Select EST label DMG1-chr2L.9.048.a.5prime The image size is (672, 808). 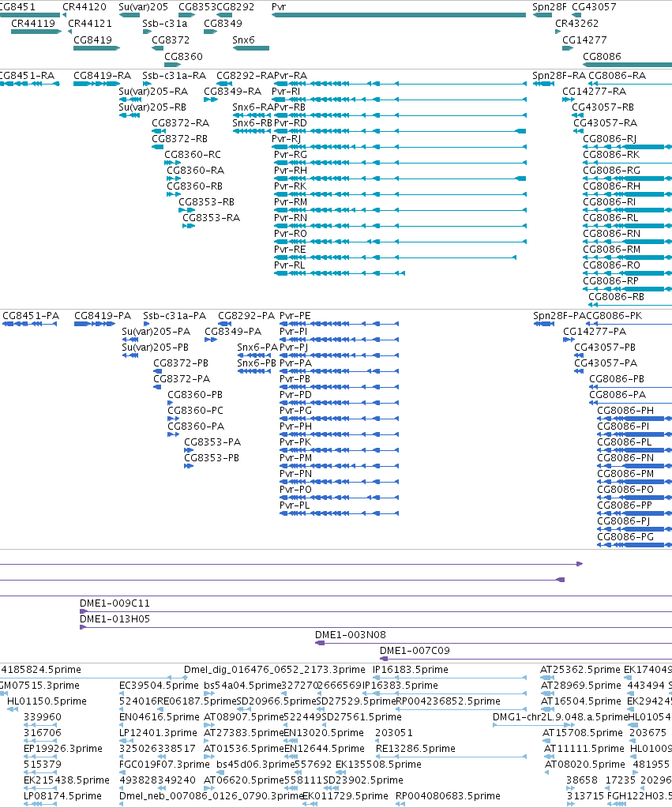point(560,716)
